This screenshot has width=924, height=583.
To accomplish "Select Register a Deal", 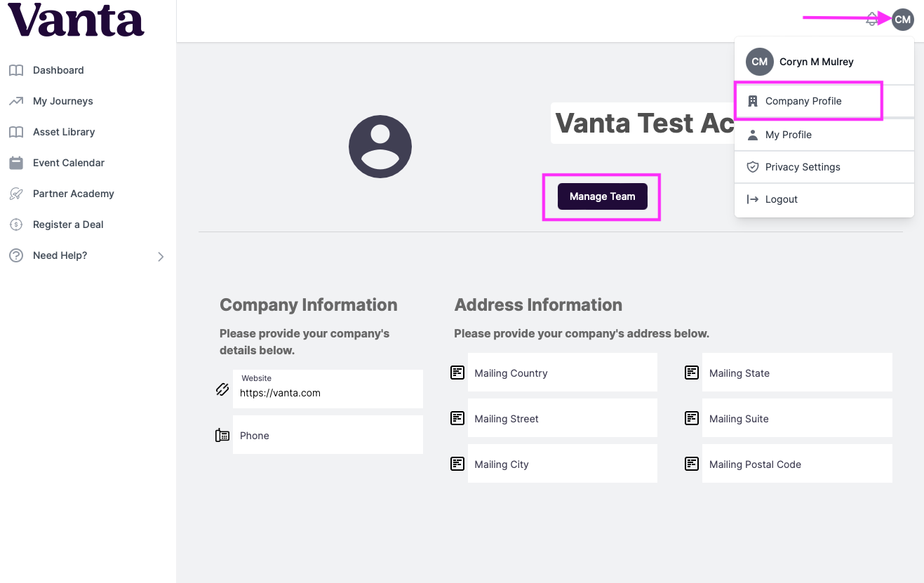I will click(x=68, y=225).
